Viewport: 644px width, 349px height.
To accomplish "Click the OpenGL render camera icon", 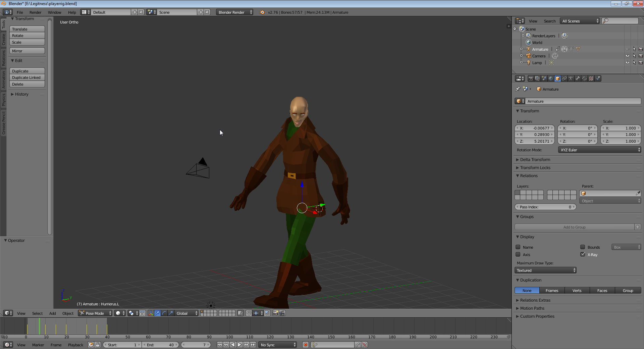I will click(x=275, y=313).
